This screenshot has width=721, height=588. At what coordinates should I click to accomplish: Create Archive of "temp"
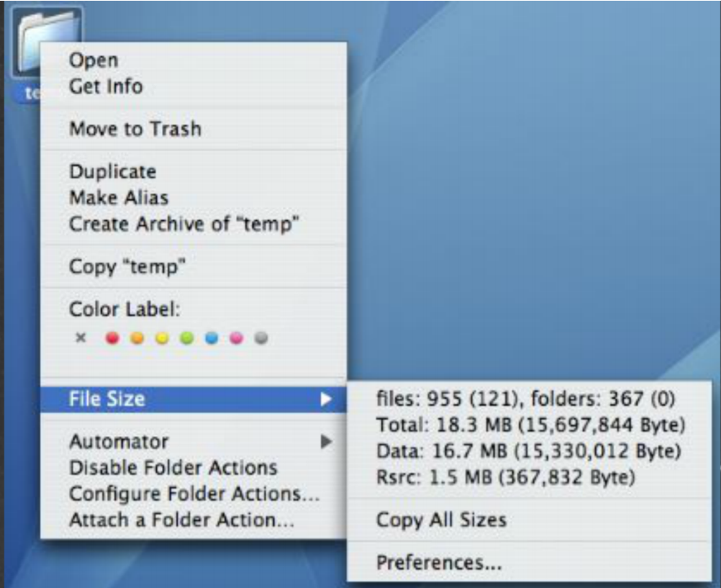click(x=183, y=223)
